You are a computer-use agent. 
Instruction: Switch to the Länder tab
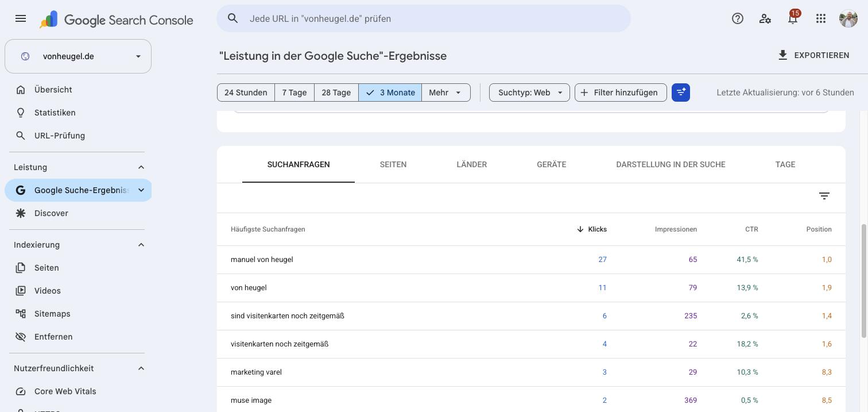pos(472,164)
